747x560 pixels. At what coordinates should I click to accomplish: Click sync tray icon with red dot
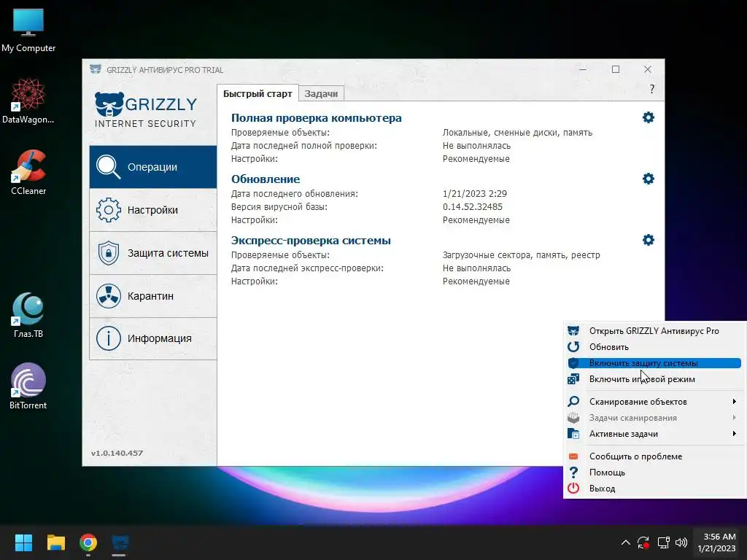click(x=643, y=542)
